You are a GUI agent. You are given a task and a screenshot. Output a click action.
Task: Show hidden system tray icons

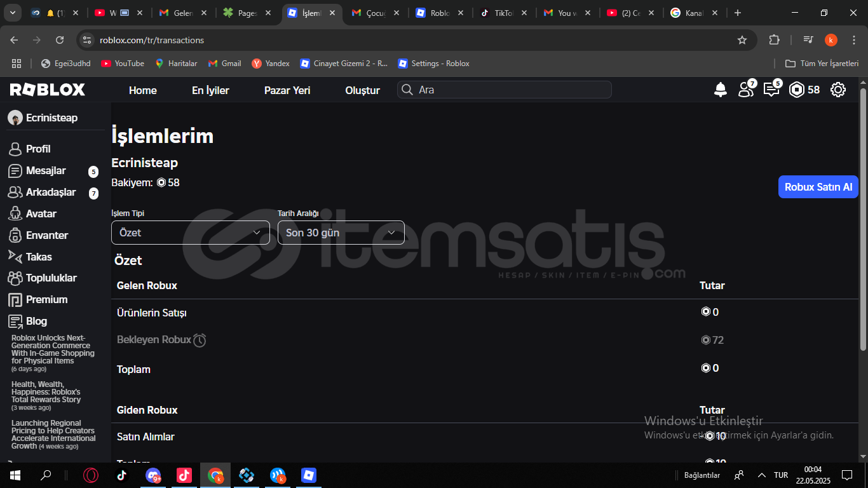762,475
